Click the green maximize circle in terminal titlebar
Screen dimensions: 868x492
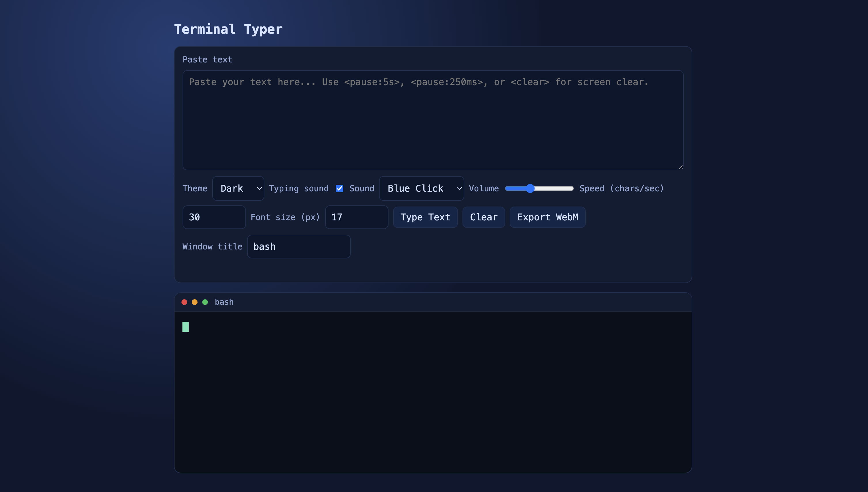(205, 302)
